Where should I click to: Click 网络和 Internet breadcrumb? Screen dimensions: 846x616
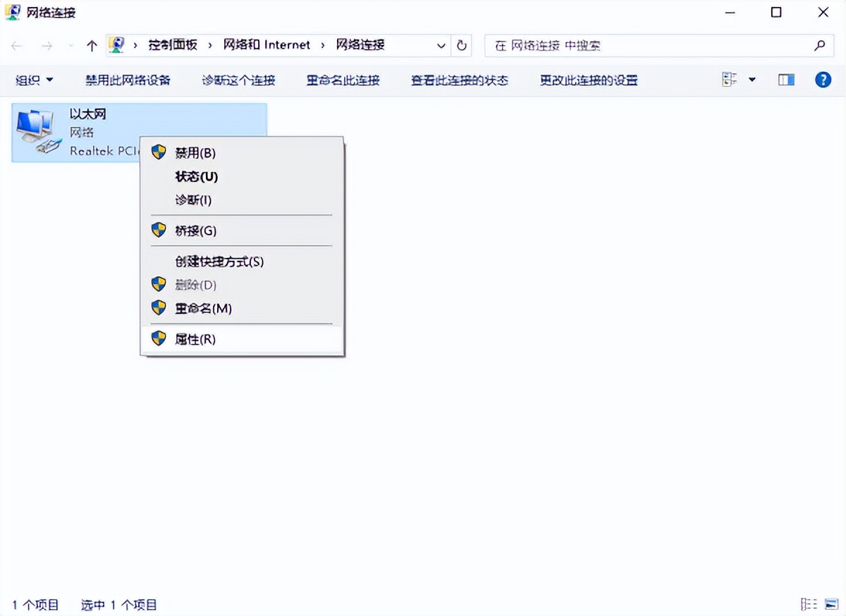click(x=266, y=45)
